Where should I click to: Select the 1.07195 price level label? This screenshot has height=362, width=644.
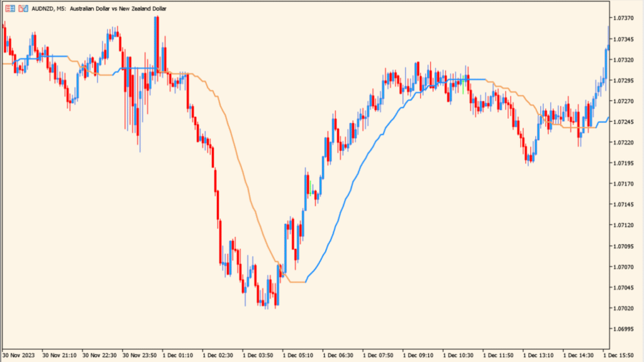click(x=625, y=163)
